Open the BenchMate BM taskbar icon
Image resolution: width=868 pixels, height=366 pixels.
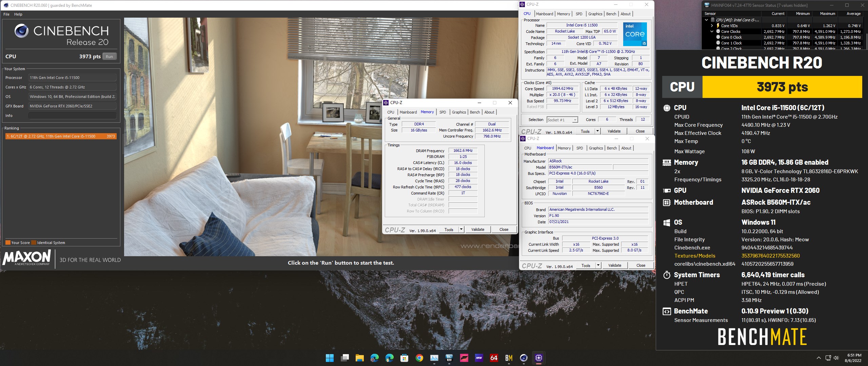click(509, 358)
